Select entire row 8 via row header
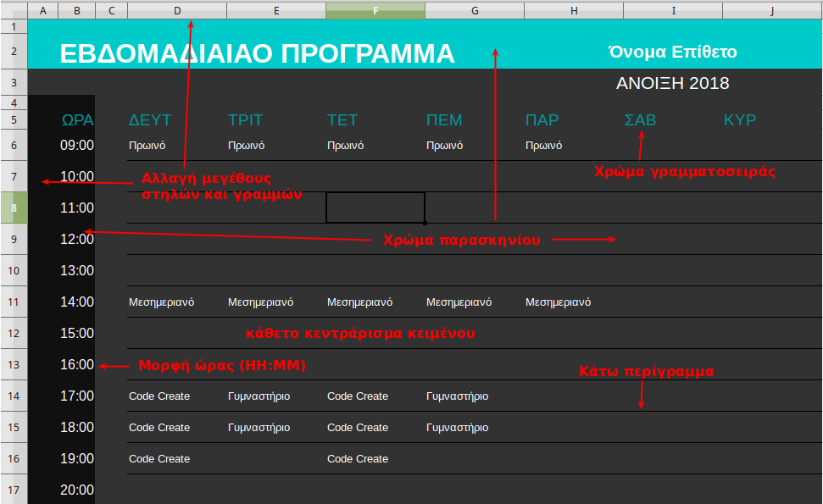Screen dimensions: 823x504 [14, 208]
